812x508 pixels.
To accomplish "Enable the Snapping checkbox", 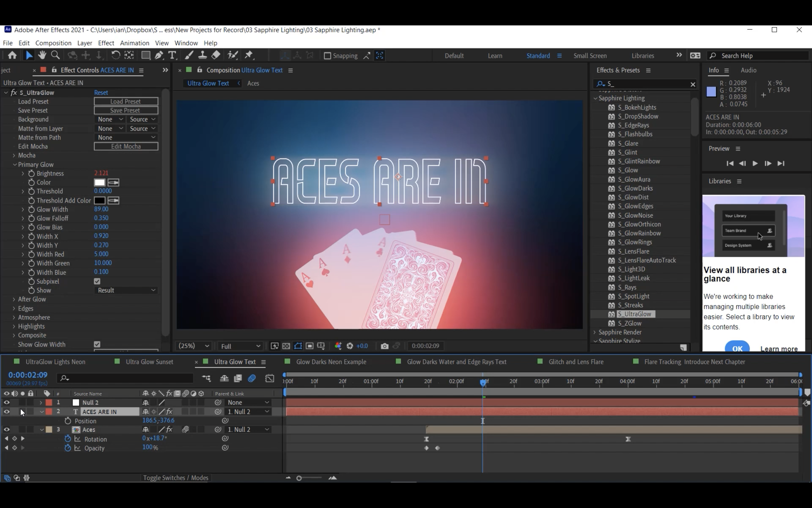I will (x=327, y=56).
